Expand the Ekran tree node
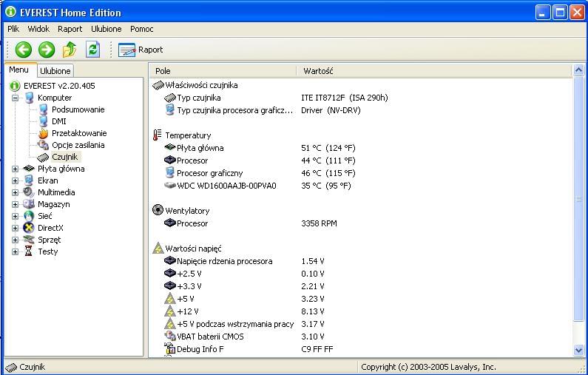The width and height of the screenshot is (588, 375). 15,180
